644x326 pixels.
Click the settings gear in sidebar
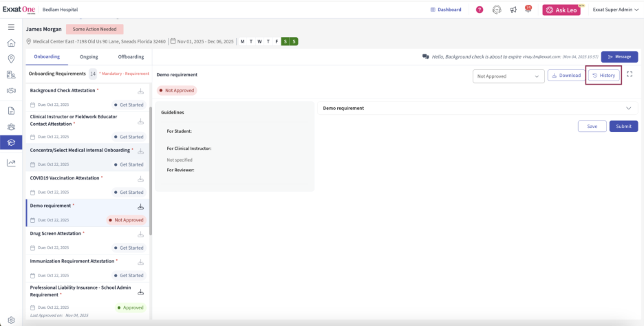(11, 319)
